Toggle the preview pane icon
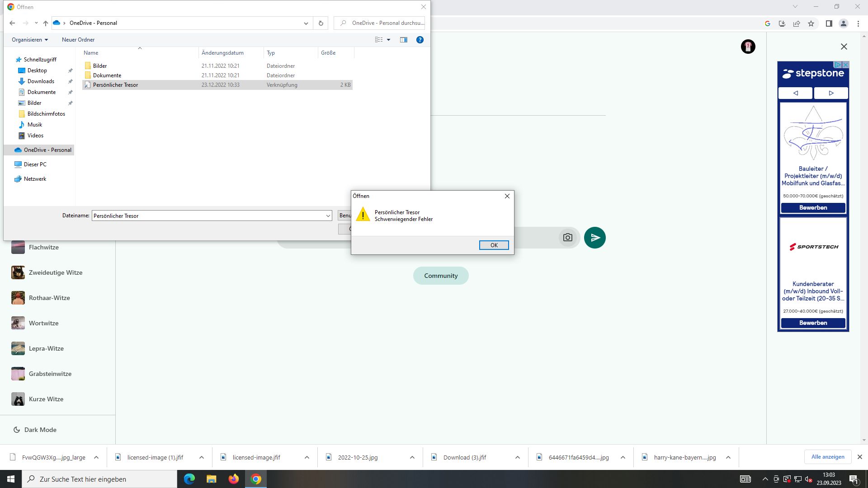Screen dimensions: 868x488 [404, 40]
